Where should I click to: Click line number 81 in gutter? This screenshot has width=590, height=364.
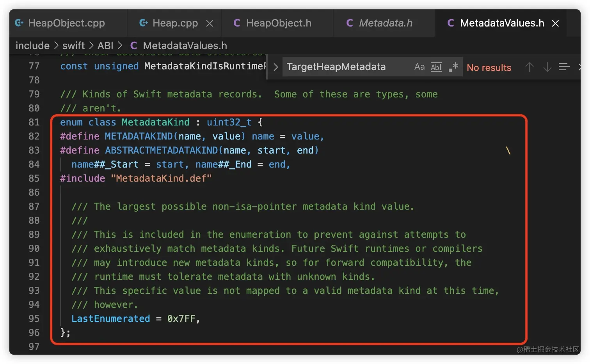pos(34,122)
